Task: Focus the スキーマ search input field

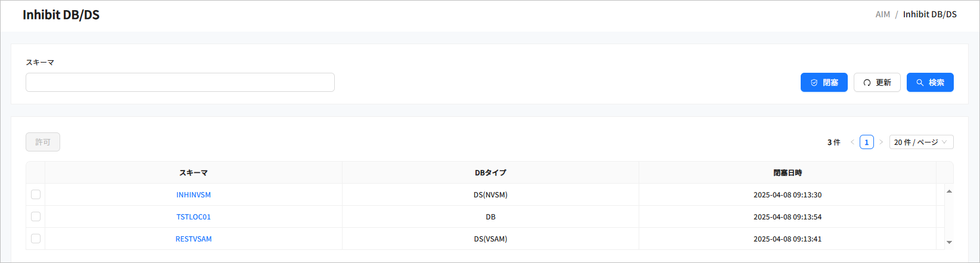Action: click(x=180, y=82)
